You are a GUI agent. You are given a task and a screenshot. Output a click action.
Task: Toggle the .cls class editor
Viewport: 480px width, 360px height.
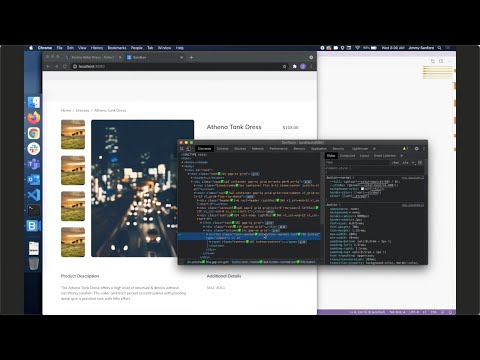(x=405, y=163)
